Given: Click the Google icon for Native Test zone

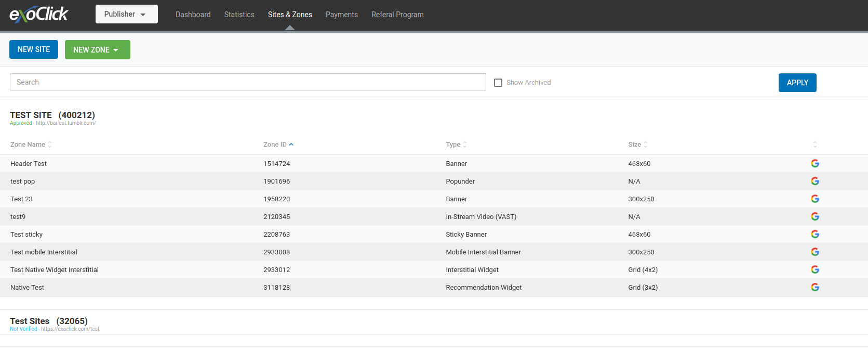Looking at the screenshot, I should [814, 287].
